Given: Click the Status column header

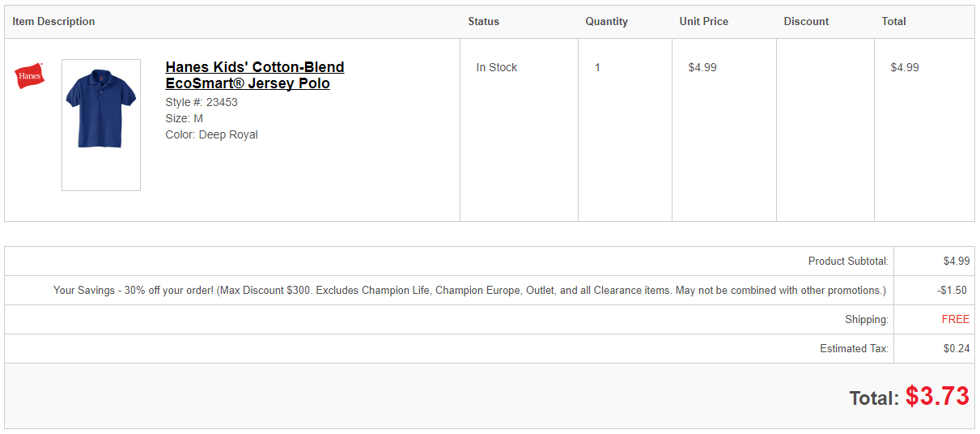Looking at the screenshot, I should point(483,22).
